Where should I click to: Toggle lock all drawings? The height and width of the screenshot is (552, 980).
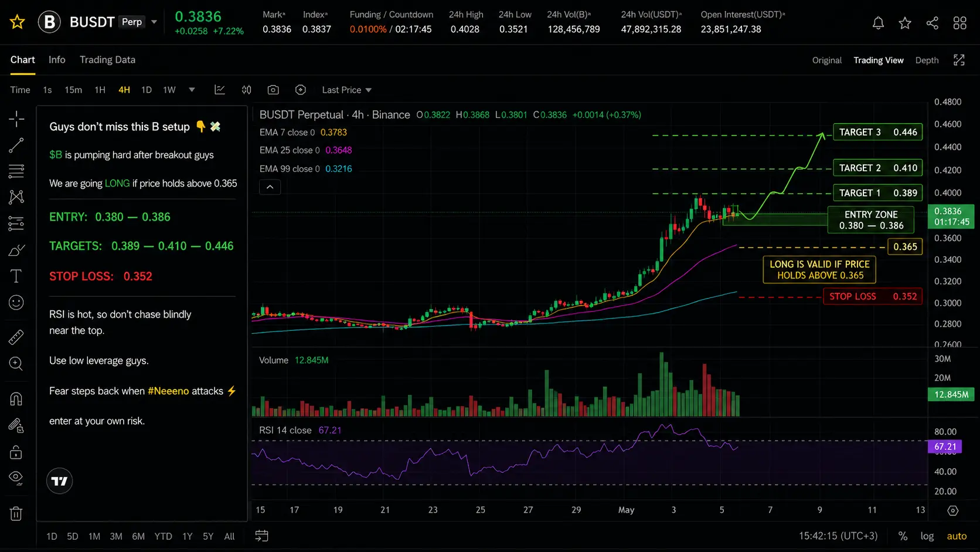16,452
